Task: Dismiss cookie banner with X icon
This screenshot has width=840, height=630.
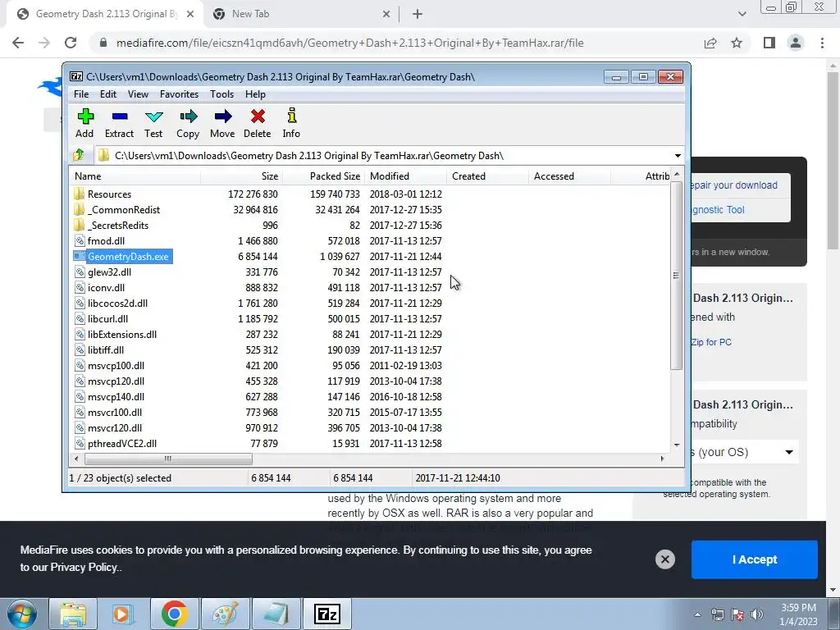Action: point(664,559)
